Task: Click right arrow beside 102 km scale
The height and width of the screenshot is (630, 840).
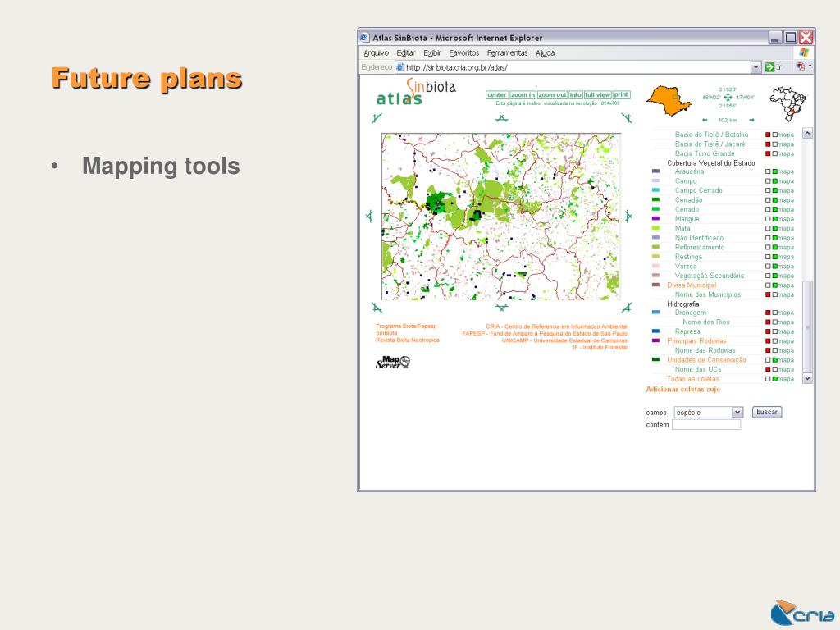Action: coord(751,120)
